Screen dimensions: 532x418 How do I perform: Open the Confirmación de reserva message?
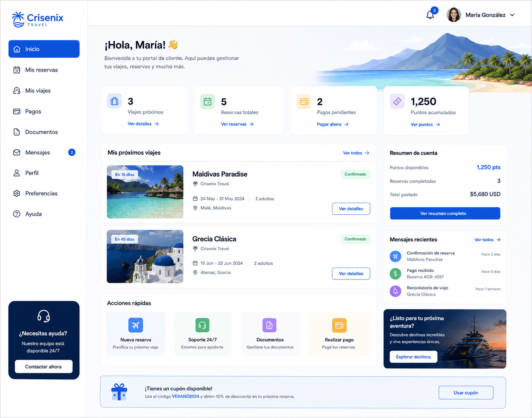(445, 256)
